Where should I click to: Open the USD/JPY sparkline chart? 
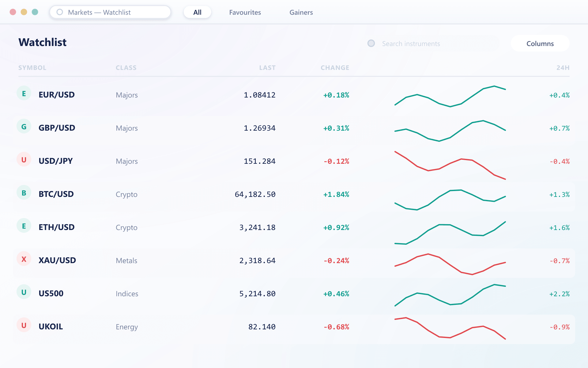click(x=450, y=165)
